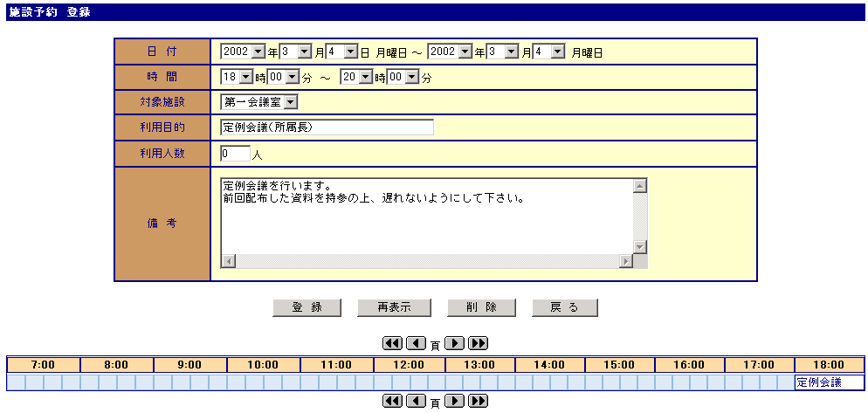The image size is (868, 413).
Task: Click the 戻る button
Action: tap(565, 308)
